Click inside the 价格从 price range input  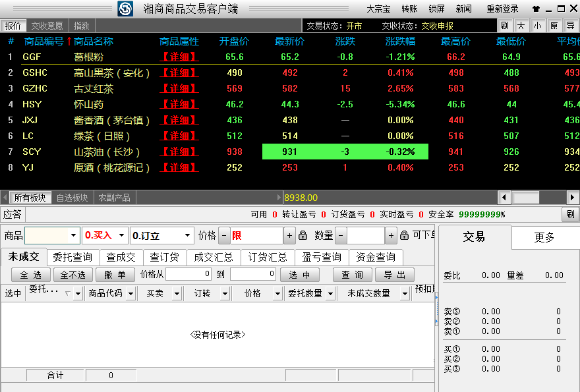point(188,274)
